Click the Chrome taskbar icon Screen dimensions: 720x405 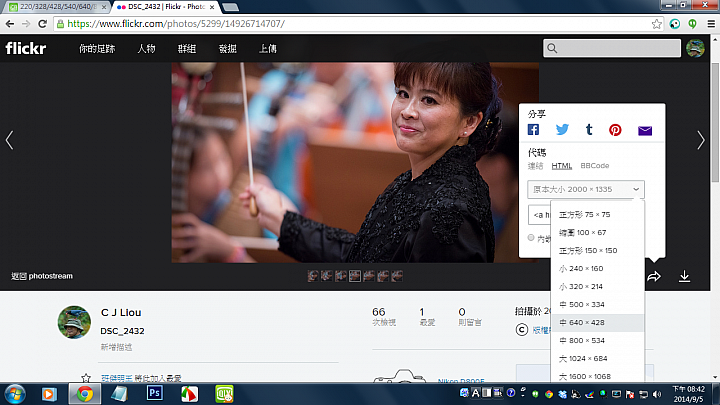84,394
